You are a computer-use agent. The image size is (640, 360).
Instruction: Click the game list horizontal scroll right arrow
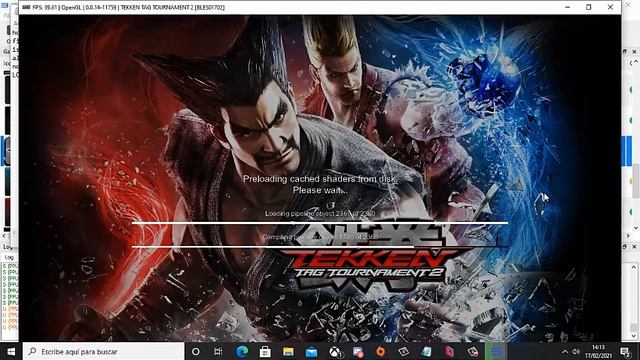click(x=627, y=236)
